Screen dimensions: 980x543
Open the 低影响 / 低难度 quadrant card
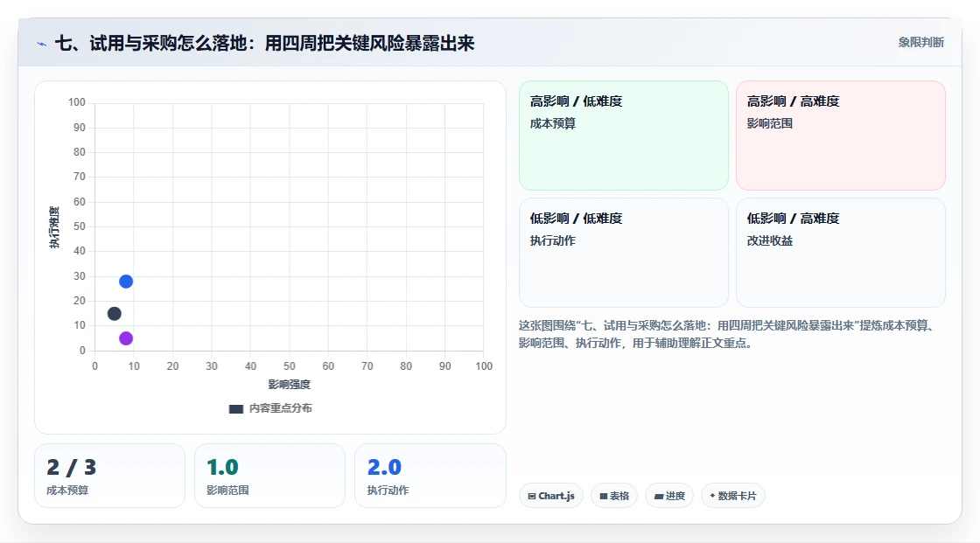click(x=624, y=253)
